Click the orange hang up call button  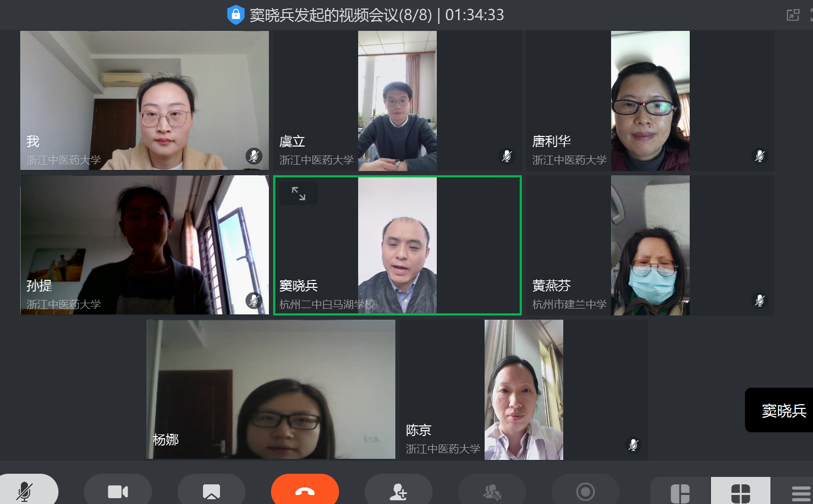pyautogui.click(x=304, y=491)
